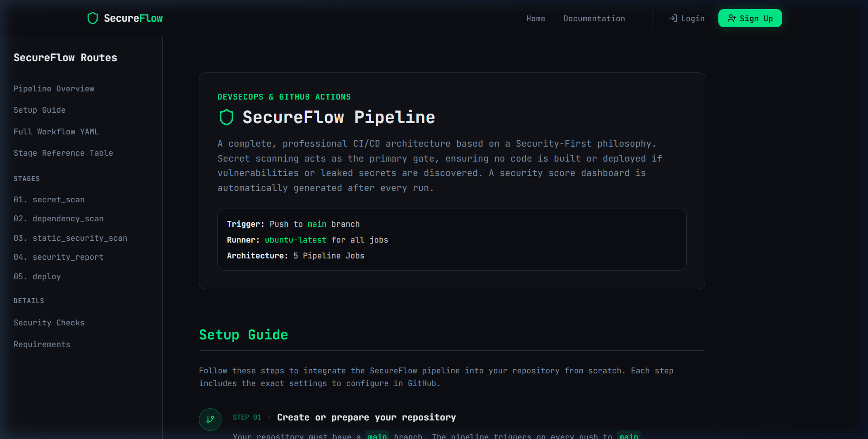
Task: Click the SecureFlow Pipeline title text
Action: pyautogui.click(x=339, y=117)
